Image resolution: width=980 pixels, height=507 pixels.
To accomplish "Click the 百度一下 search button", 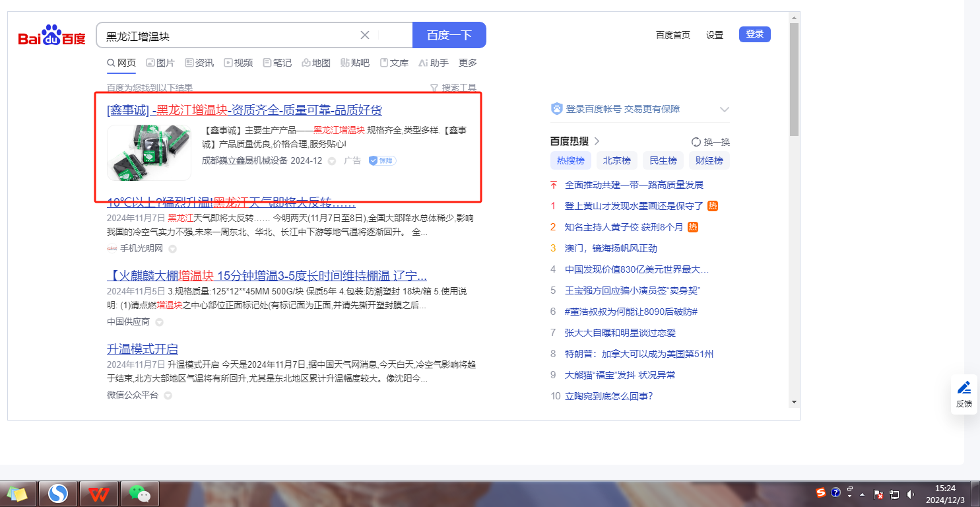I will (x=449, y=35).
